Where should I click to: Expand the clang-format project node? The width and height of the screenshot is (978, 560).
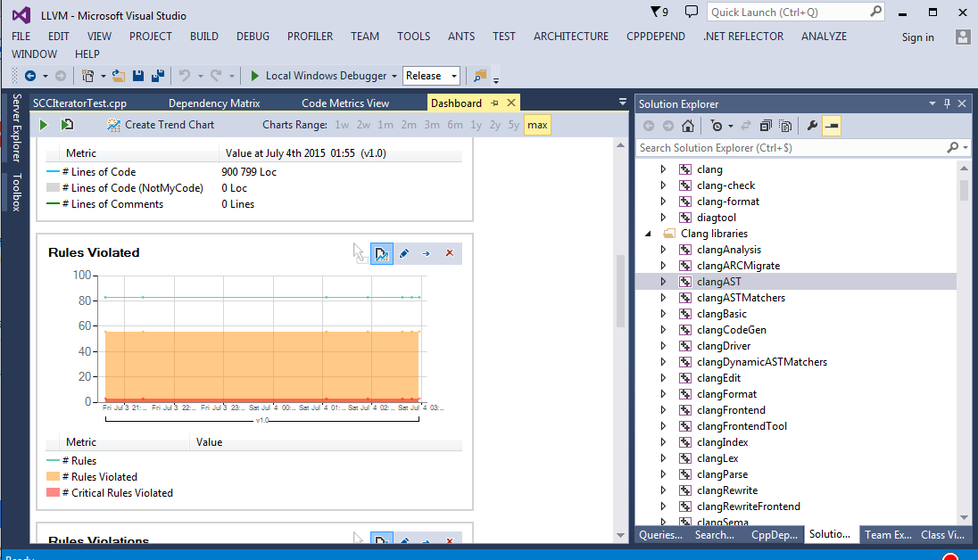point(663,202)
